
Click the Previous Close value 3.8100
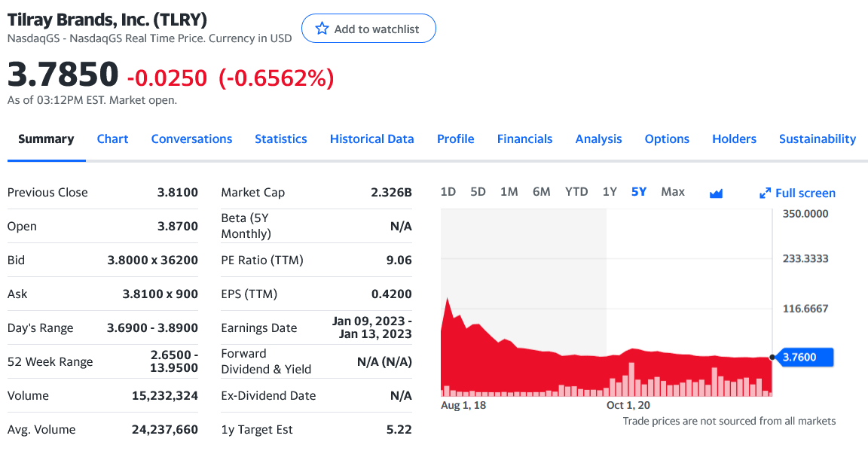click(x=178, y=193)
